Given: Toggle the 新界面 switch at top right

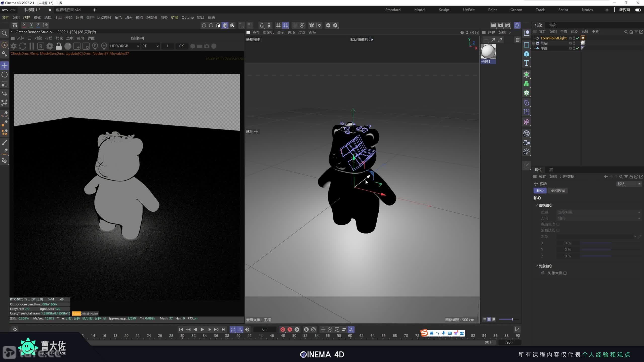Looking at the screenshot, I should point(638,10).
